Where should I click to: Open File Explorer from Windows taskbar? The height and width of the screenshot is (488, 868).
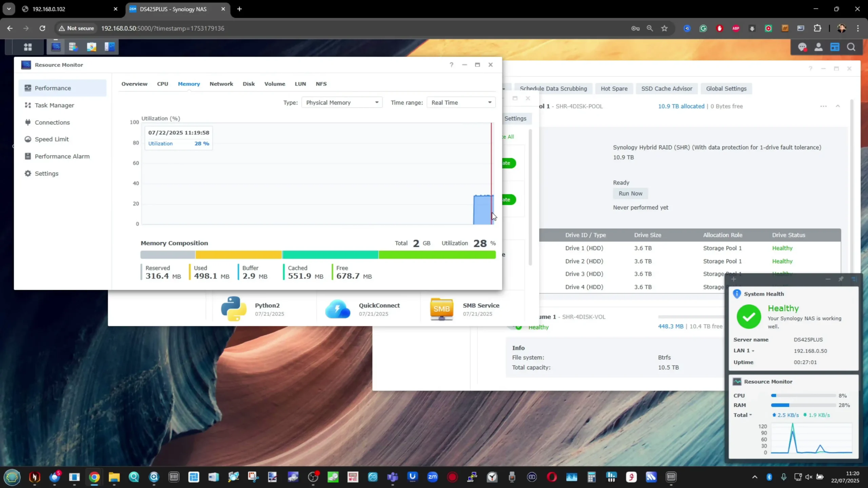114,477
